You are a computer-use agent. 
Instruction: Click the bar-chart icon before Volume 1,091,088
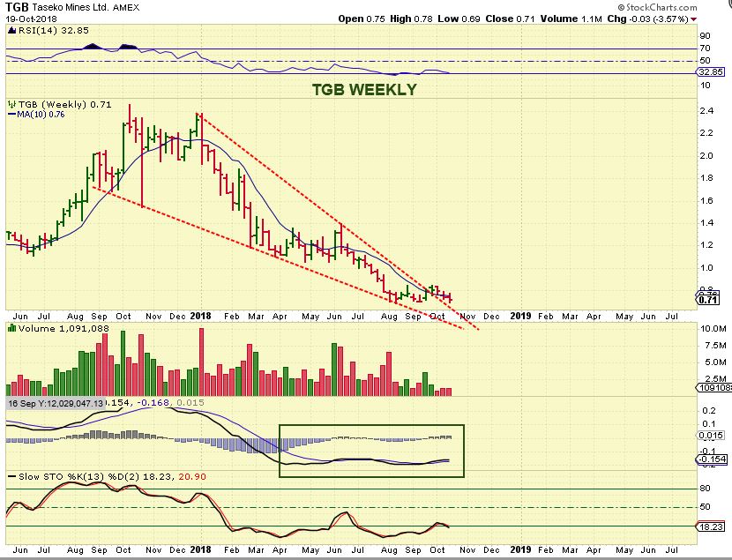12,329
